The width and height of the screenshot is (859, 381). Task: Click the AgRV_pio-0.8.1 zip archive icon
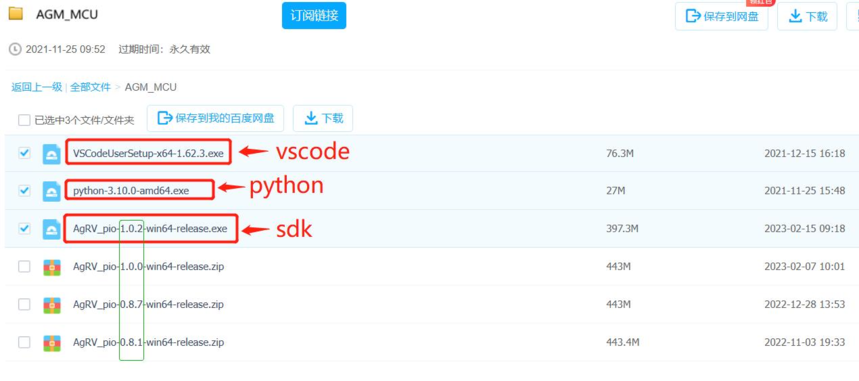51,343
